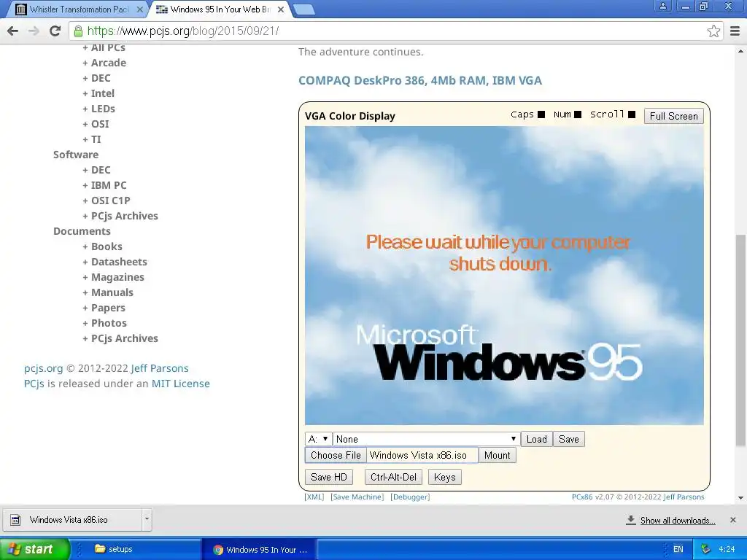This screenshot has height=560, width=747.
Task: Follow the pcjs.org footer link
Action: pos(43,368)
